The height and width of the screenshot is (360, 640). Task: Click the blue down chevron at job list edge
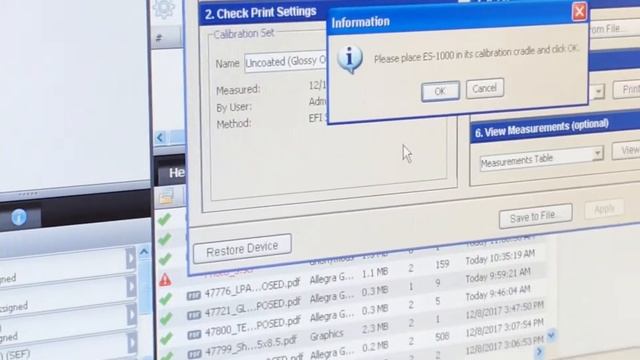(x=551, y=336)
